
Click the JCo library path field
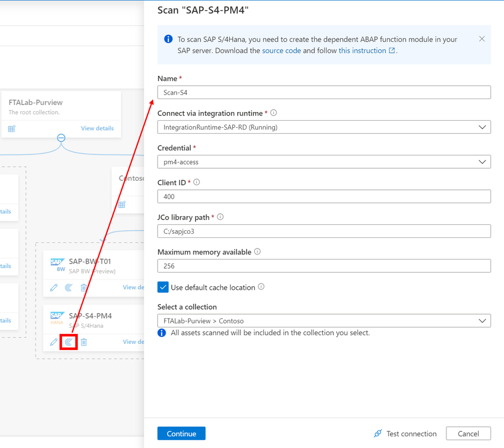tap(324, 231)
